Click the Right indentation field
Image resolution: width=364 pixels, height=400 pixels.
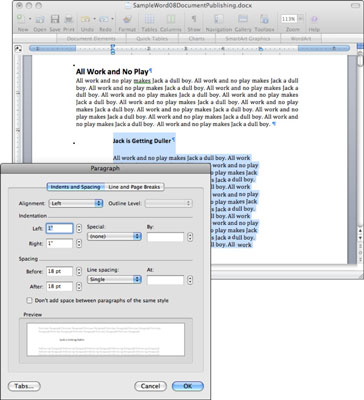tap(59, 244)
